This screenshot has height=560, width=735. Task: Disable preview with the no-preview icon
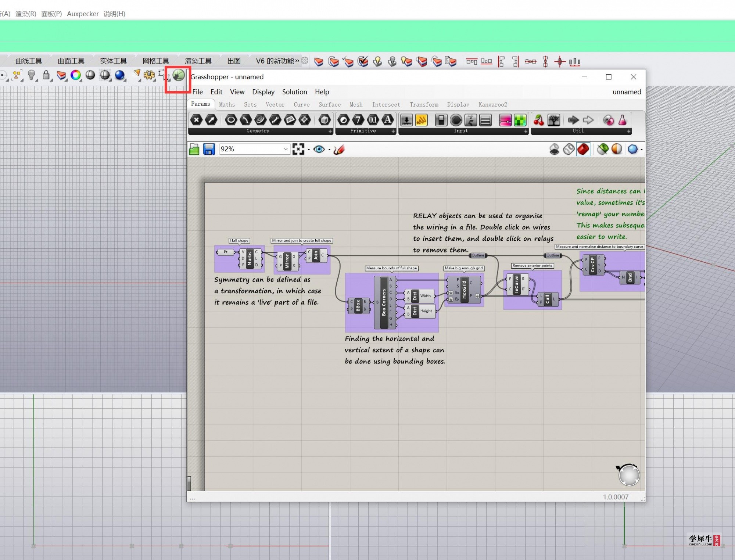tap(554, 149)
